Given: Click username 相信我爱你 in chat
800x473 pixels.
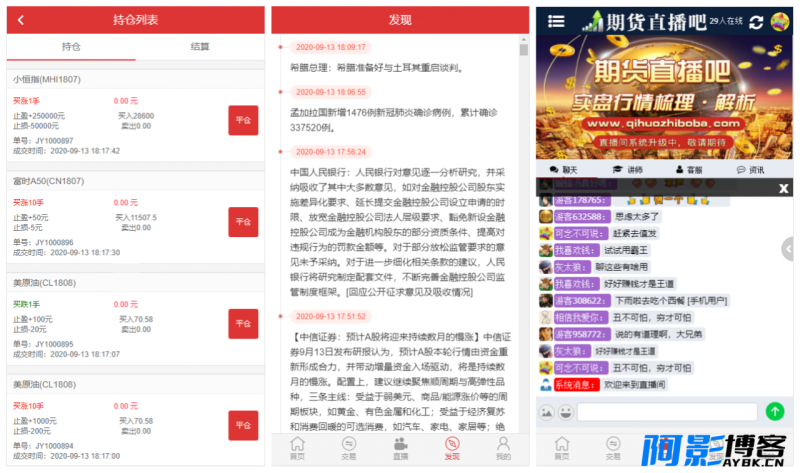Looking at the screenshot, I should (x=581, y=317).
